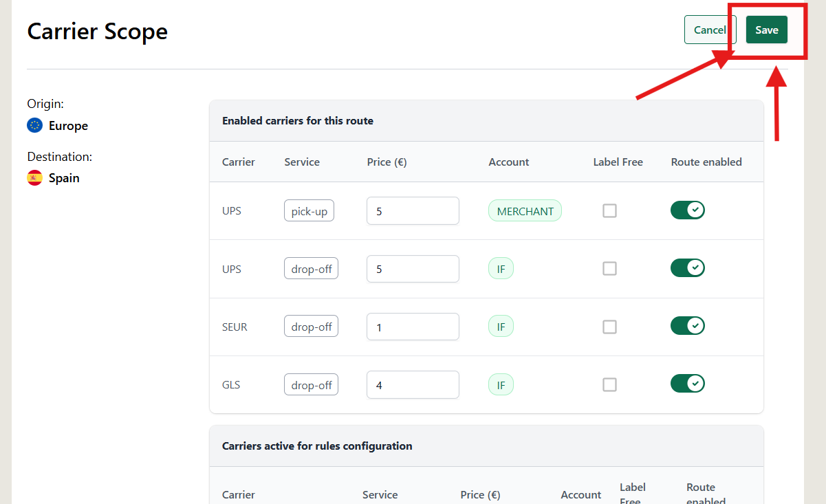The height and width of the screenshot is (504, 826).
Task: Focus the GLS price input
Action: tap(413, 384)
